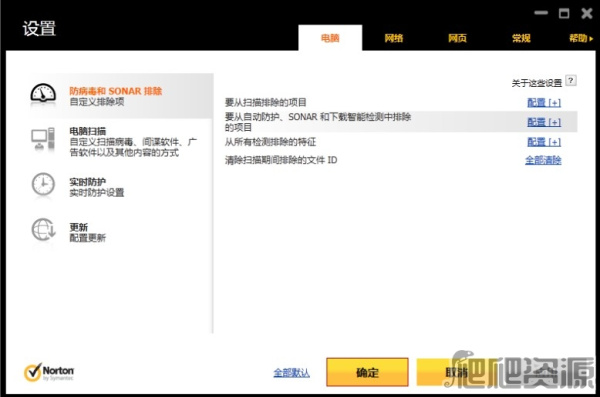Click the updates globe icon
Screen dimensions: 600x397
43,229
